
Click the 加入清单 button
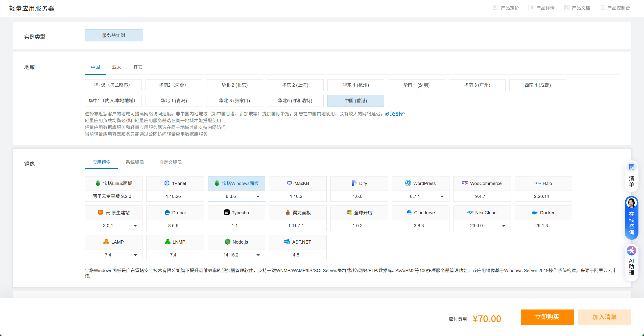pos(604,317)
